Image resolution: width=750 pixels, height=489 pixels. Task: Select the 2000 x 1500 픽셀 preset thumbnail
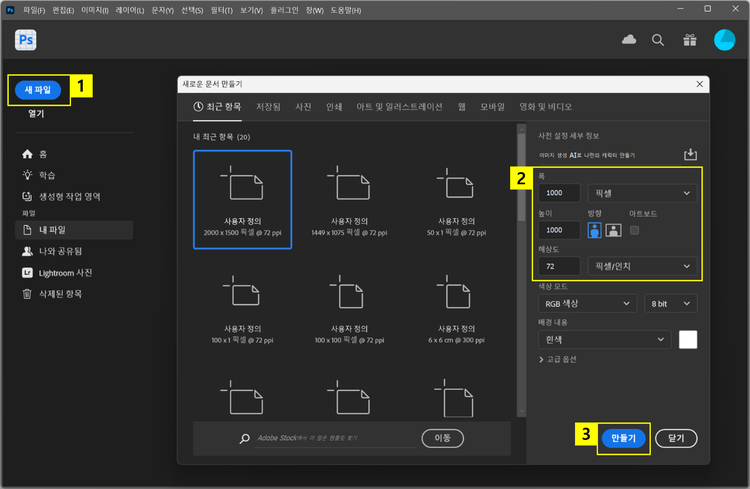click(x=243, y=198)
